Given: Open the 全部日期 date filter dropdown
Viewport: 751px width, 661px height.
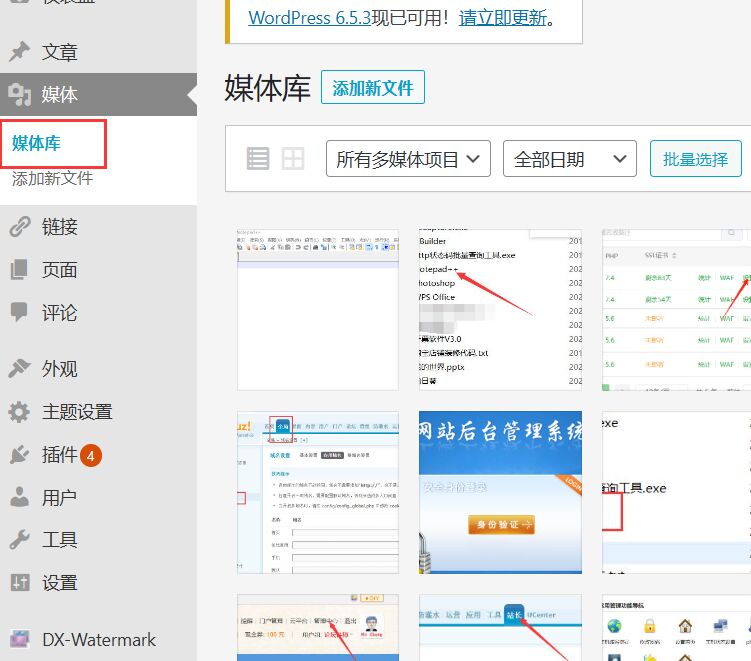Looking at the screenshot, I should coord(569,159).
